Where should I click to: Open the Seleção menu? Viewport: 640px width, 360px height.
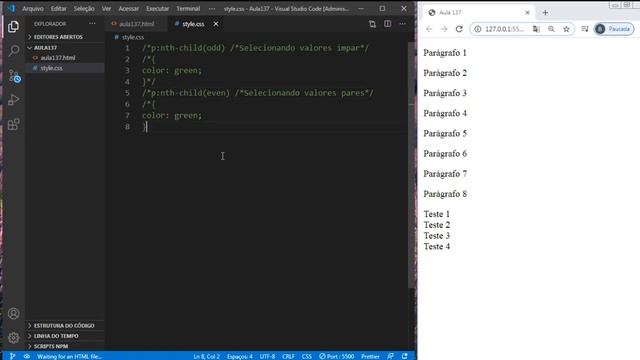[84, 8]
